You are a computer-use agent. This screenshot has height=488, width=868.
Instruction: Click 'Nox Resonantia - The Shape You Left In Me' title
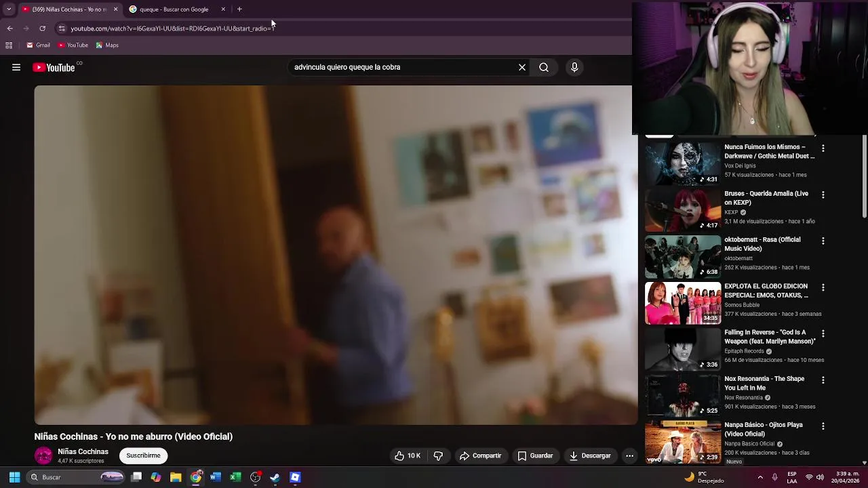(x=764, y=383)
